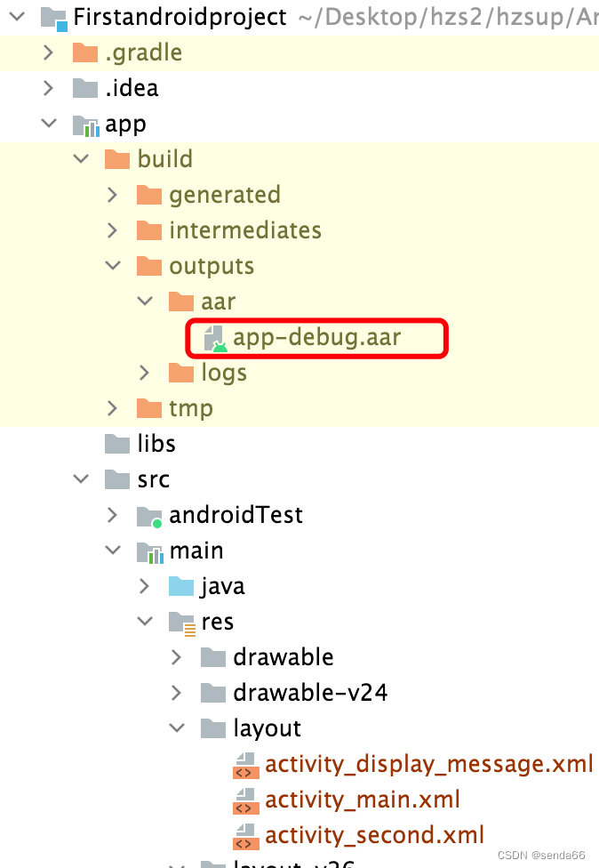The height and width of the screenshot is (868, 599).
Task: Collapse the outputs folder arrow
Action: coord(113,266)
